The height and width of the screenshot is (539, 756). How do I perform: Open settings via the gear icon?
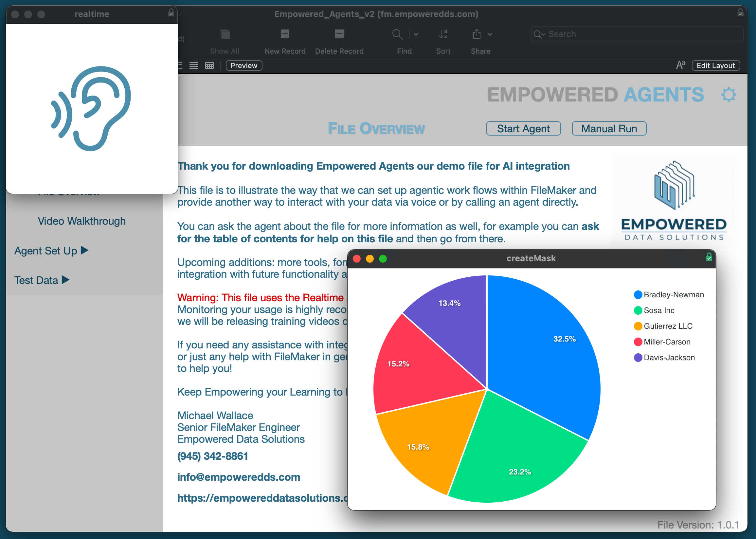coord(728,95)
